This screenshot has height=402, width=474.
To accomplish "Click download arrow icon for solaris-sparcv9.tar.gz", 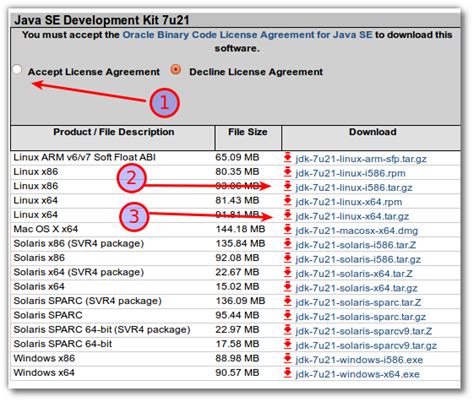I will point(287,344).
